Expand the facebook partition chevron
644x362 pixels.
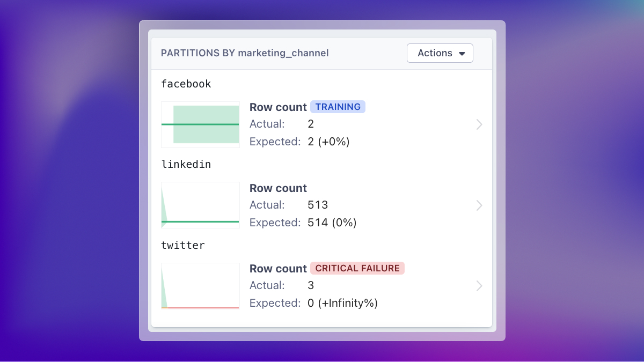479,124
